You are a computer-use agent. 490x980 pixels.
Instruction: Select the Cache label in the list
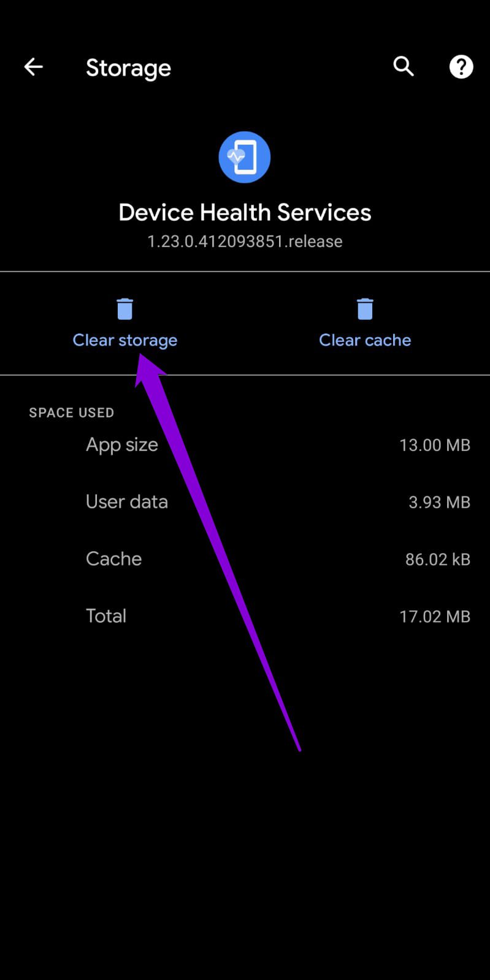click(x=114, y=559)
